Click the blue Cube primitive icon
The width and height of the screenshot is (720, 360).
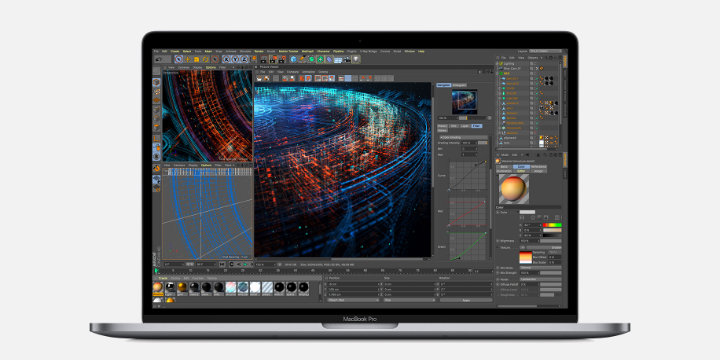293,59
